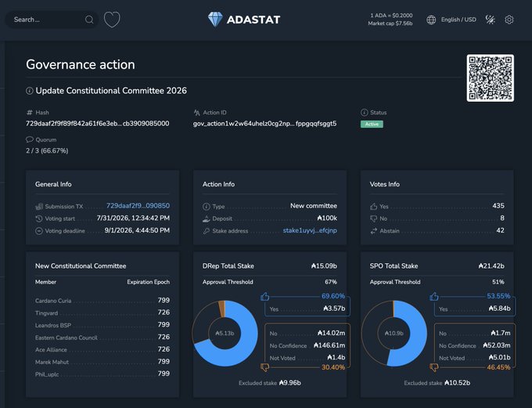Click DRep thumbs-down orange icon

pos(265,367)
